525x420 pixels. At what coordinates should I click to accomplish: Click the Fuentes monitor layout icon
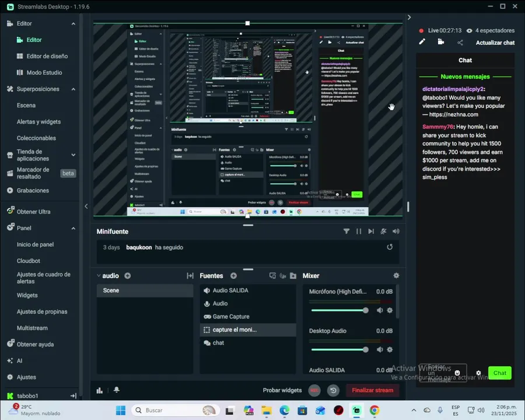(272, 276)
